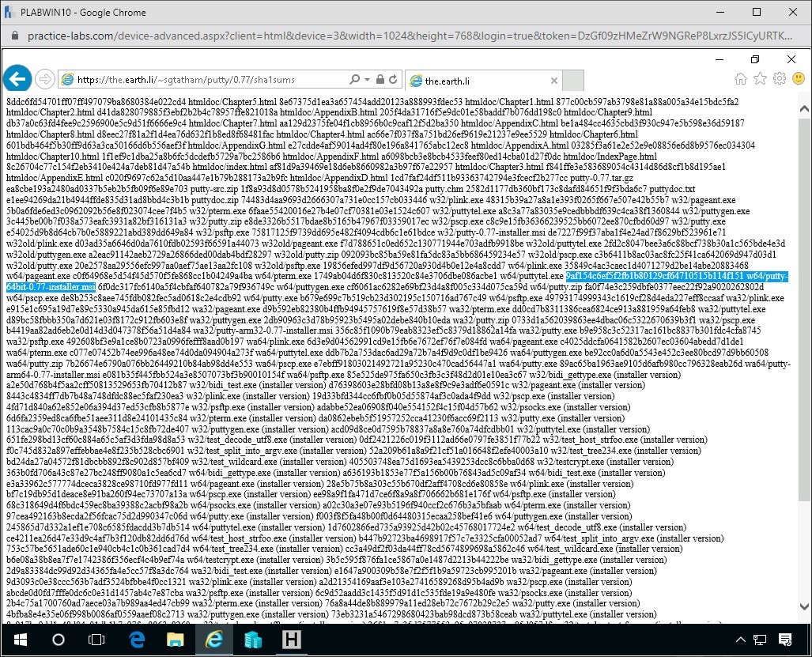Show hidden icons with the system tray chevron
This screenshot has height=657, width=812.
(741, 639)
